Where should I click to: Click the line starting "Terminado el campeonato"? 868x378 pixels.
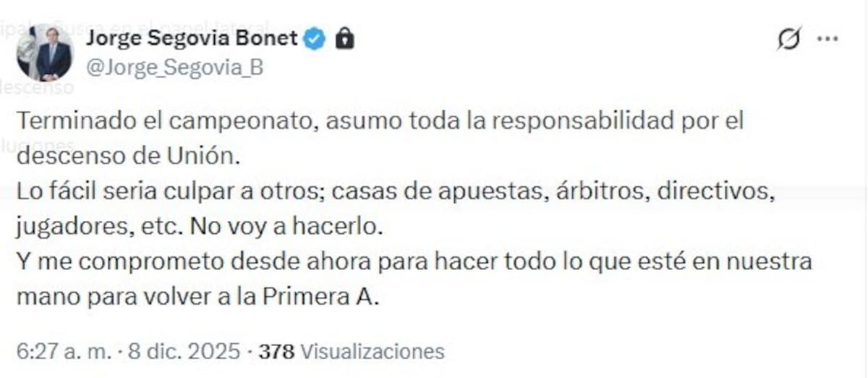pos(379,120)
